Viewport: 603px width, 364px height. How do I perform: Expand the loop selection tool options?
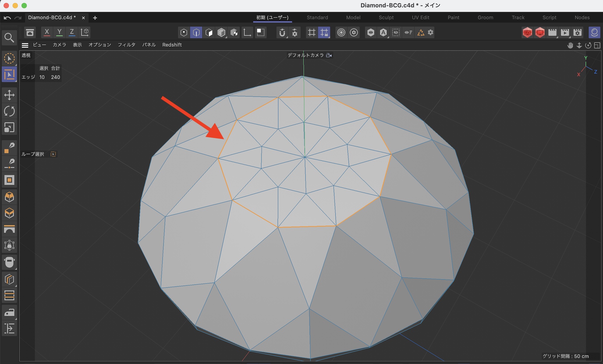(53, 154)
